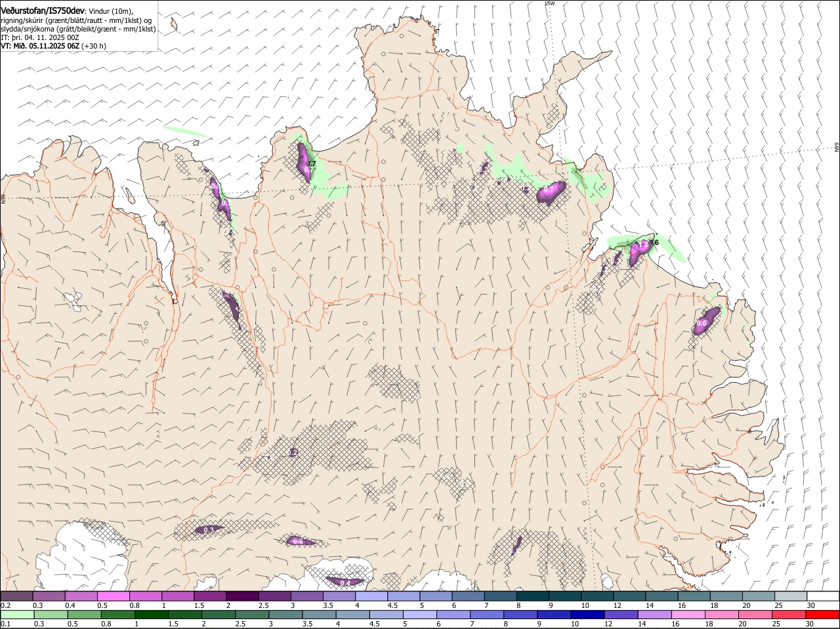The height and width of the screenshot is (629, 840).
Task: Select the 2.5 swatch in the green legend row
Action: (x=251, y=615)
